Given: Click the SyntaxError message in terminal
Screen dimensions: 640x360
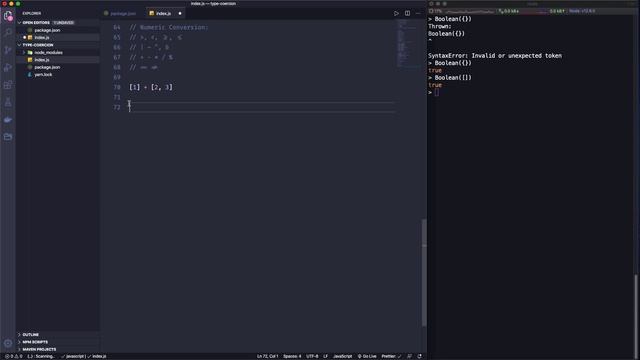Looking at the screenshot, I should coord(495,56).
